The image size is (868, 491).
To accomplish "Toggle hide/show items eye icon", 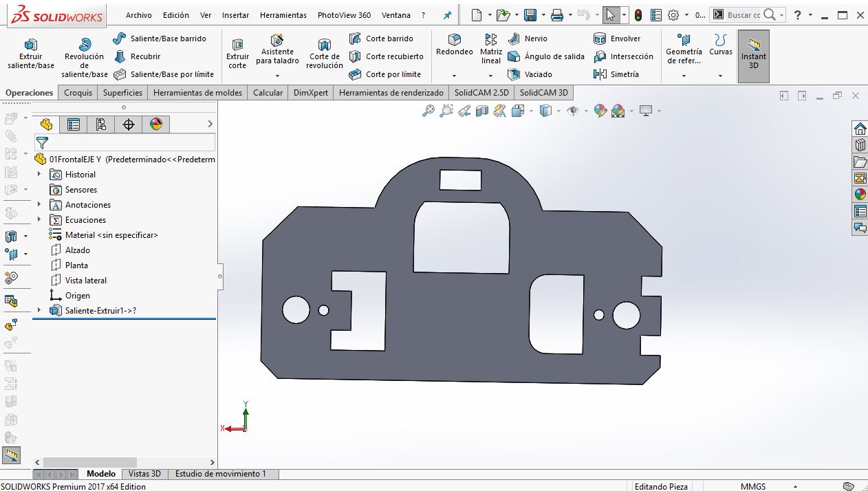I will click(572, 111).
